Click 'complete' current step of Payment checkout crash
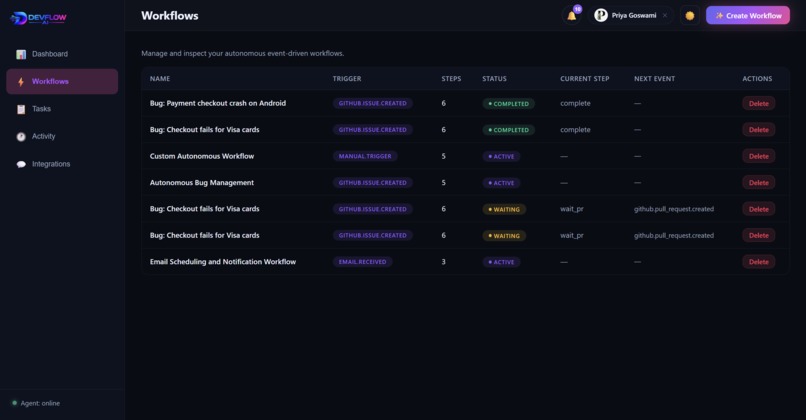The image size is (806, 420). [x=575, y=103]
